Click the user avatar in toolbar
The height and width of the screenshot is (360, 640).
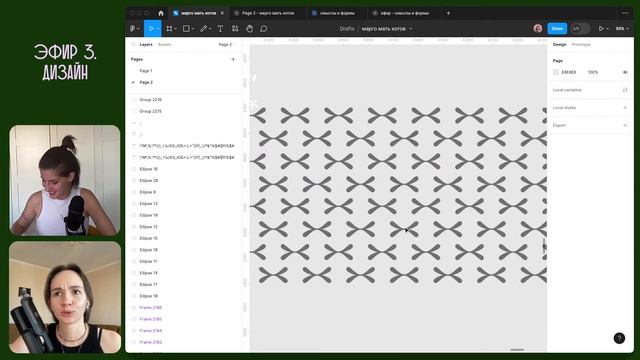coord(538,29)
